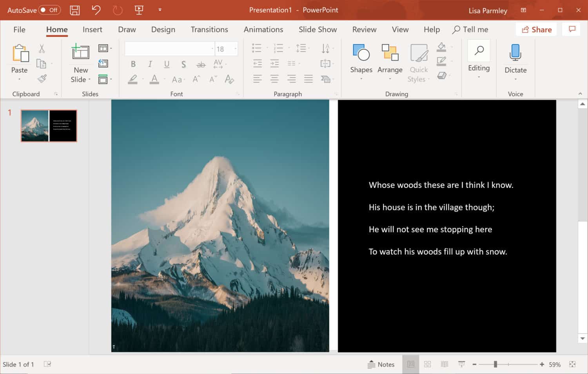Reset the slide with Reset icon
This screenshot has height=374, width=588.
[x=103, y=63]
